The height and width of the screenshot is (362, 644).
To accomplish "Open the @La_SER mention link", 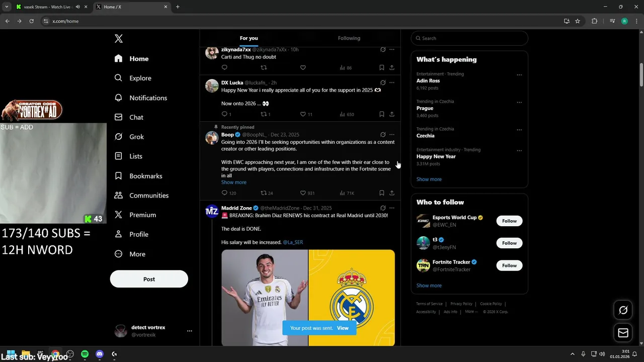I will (x=293, y=242).
